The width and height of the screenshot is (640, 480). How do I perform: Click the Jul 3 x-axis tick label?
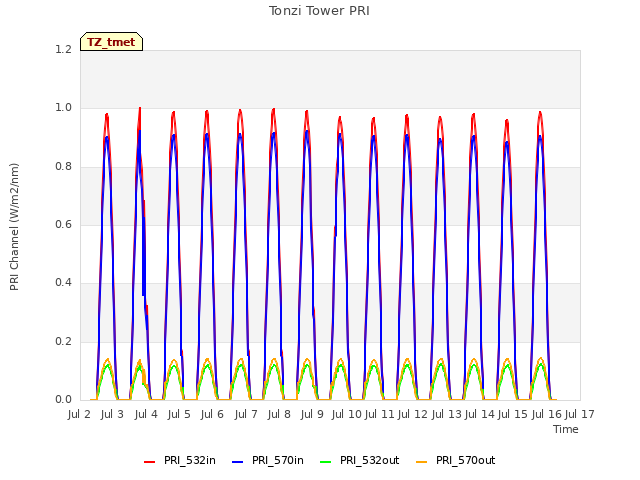[112, 414]
